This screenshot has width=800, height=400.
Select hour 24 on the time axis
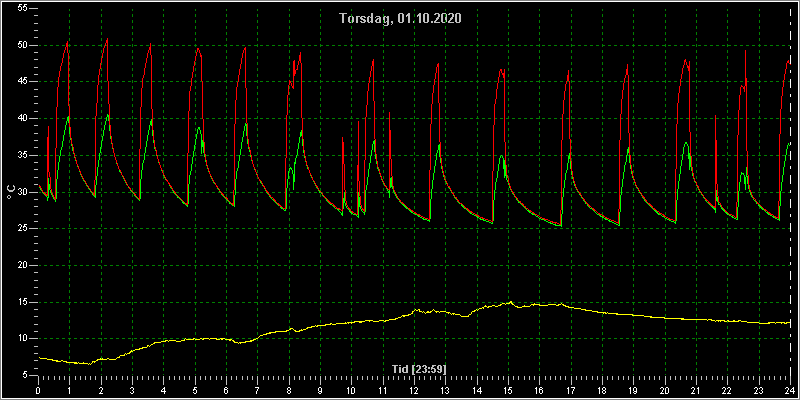(790, 390)
